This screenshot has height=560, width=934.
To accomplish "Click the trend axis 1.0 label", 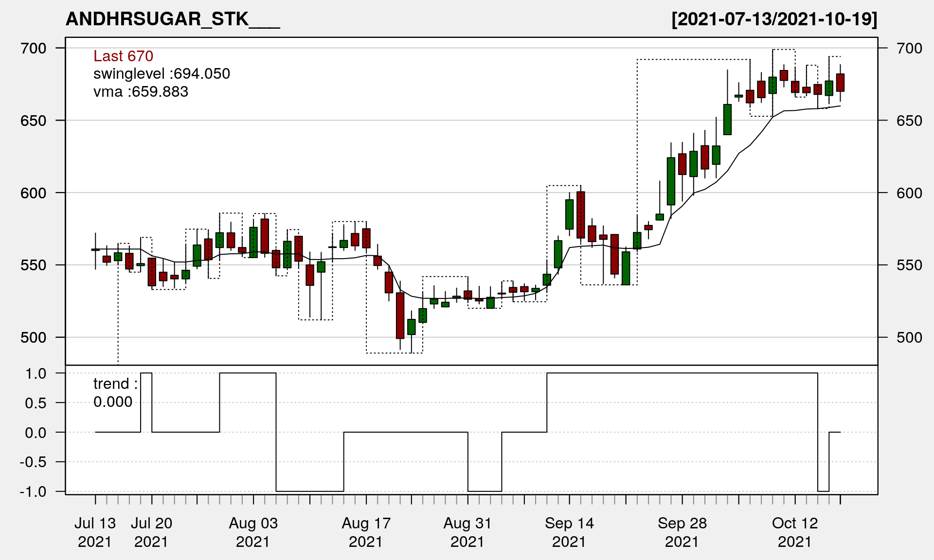I will (36, 373).
